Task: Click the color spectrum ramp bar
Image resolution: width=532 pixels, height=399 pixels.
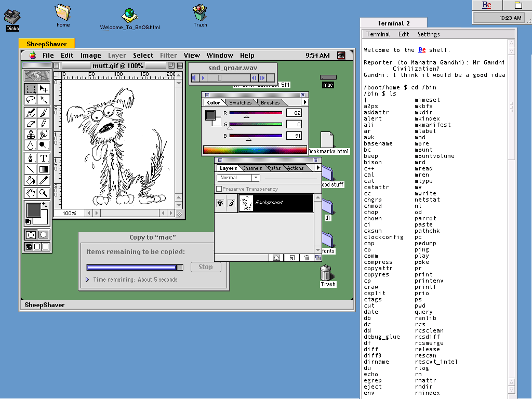Action: (x=255, y=150)
